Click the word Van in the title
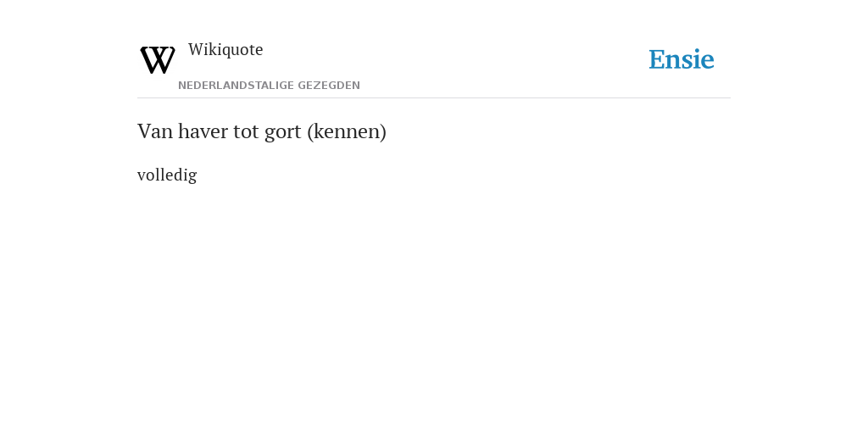868x434 pixels. click(155, 131)
